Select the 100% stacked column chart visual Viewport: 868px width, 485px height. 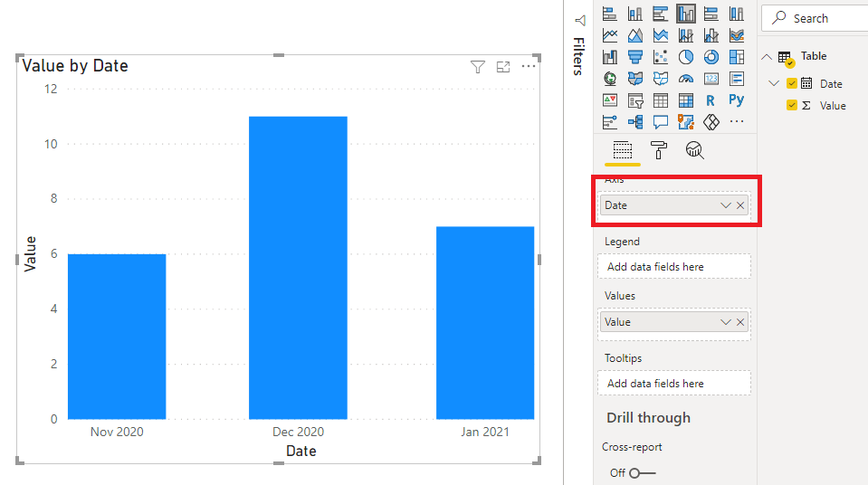(x=736, y=14)
